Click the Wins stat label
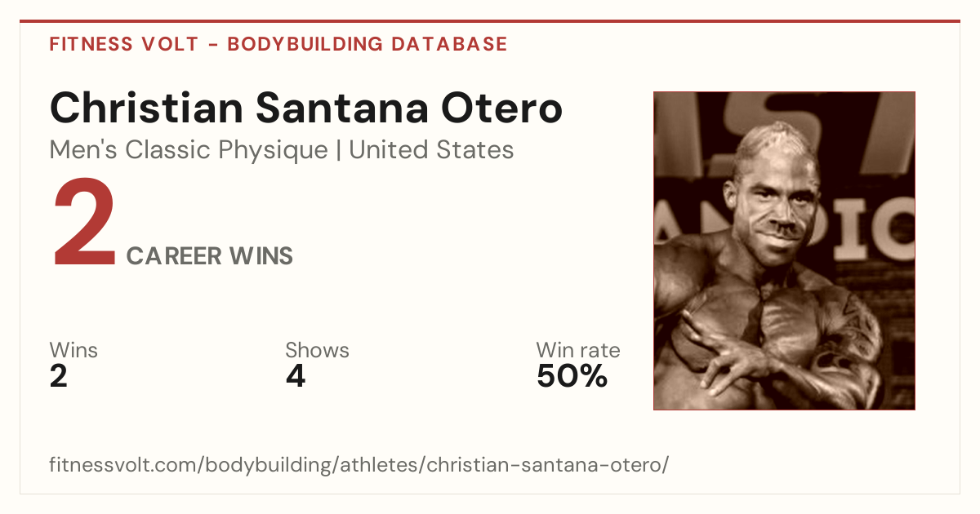The width and height of the screenshot is (980, 514). click(73, 350)
